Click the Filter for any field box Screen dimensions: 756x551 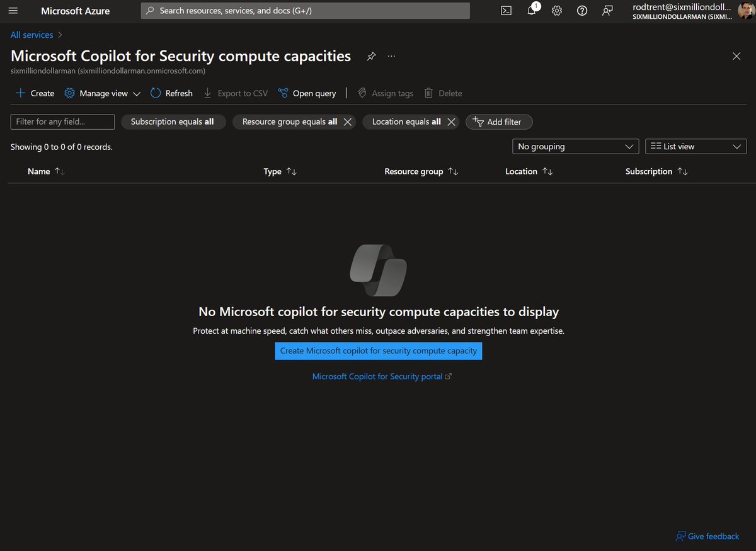click(x=62, y=122)
